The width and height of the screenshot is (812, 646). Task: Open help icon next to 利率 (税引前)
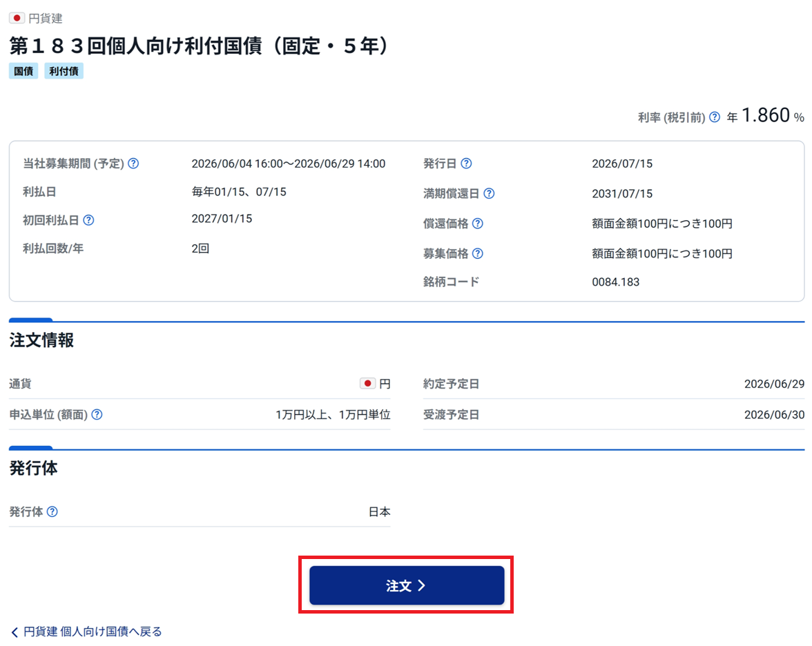(x=715, y=117)
